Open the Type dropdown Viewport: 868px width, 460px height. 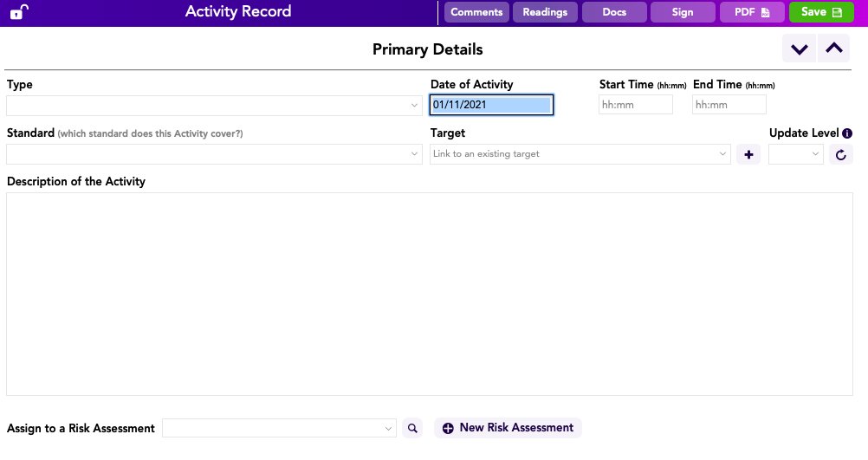[214, 105]
